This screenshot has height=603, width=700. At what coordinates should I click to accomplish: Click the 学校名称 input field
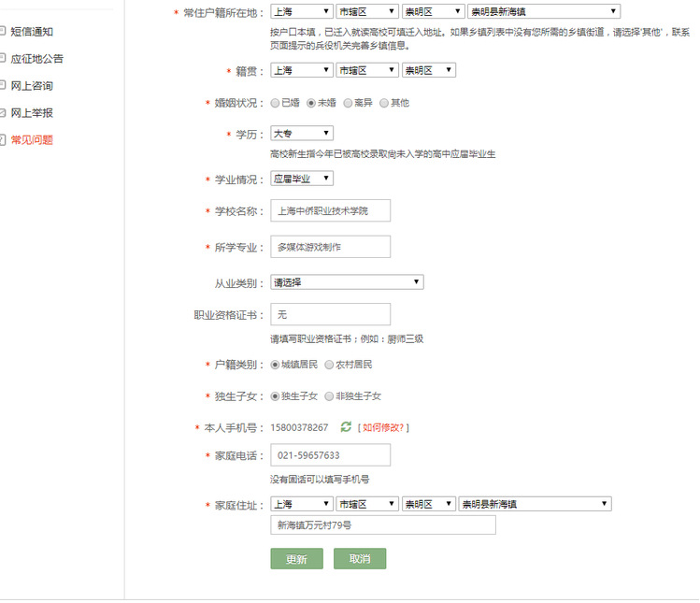(x=330, y=211)
